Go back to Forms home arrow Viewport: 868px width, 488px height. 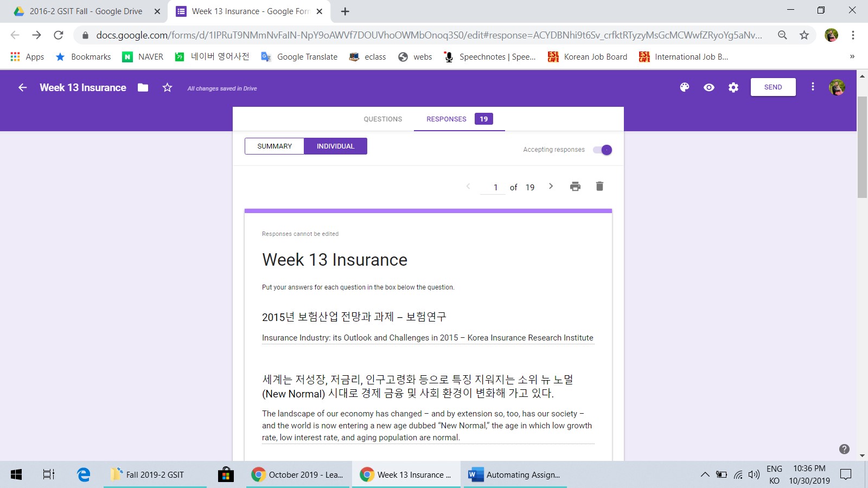22,87
